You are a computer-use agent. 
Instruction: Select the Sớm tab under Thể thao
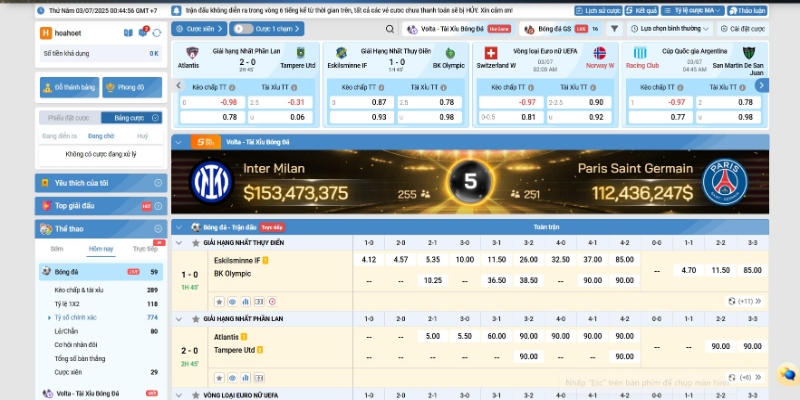pos(57,249)
